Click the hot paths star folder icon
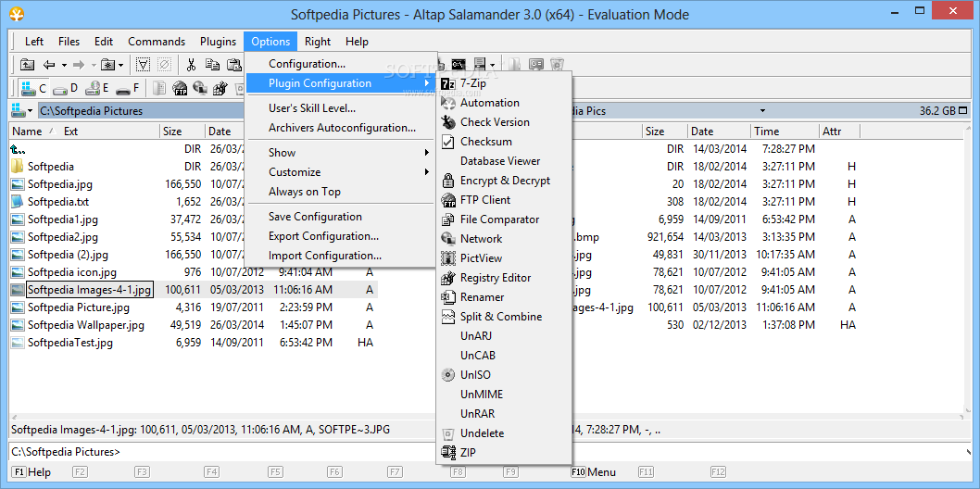The image size is (980, 489). [x=108, y=64]
